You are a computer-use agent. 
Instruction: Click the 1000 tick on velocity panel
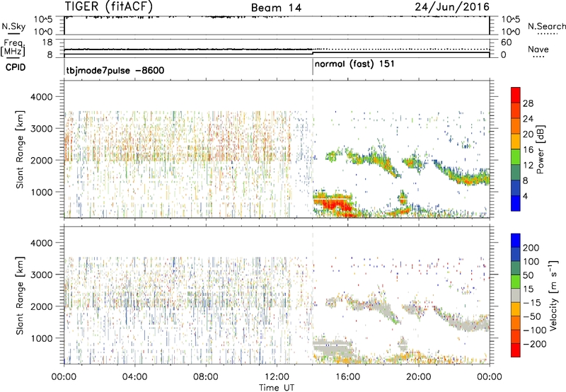coord(41,338)
